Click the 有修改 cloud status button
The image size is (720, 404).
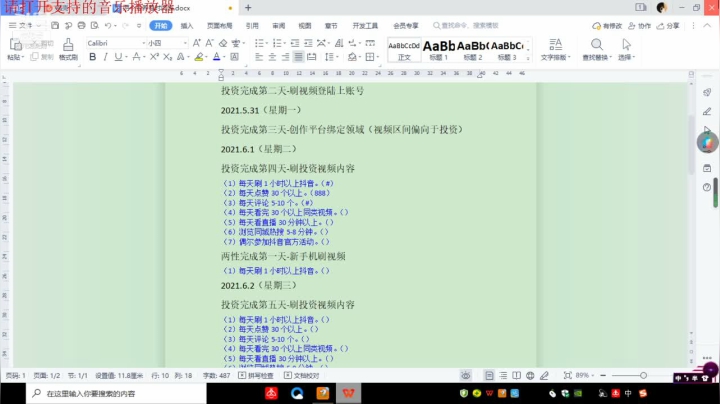pos(607,26)
